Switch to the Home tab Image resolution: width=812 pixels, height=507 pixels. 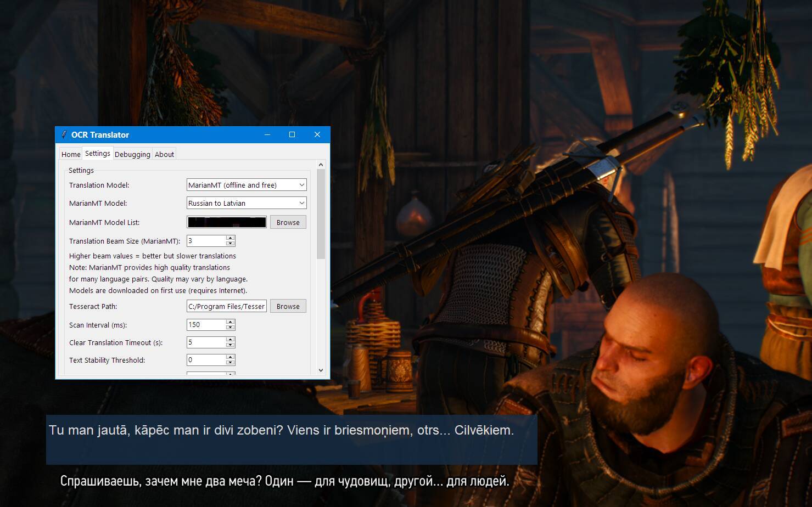point(71,154)
